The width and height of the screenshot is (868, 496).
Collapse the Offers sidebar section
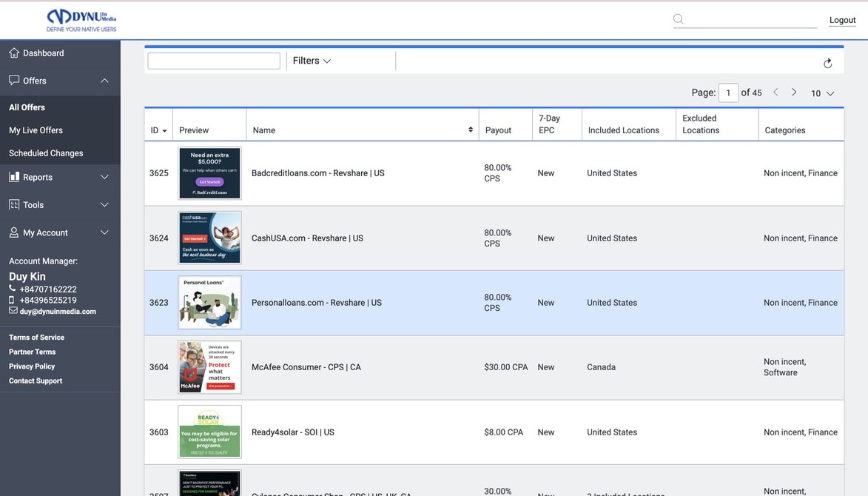point(104,81)
